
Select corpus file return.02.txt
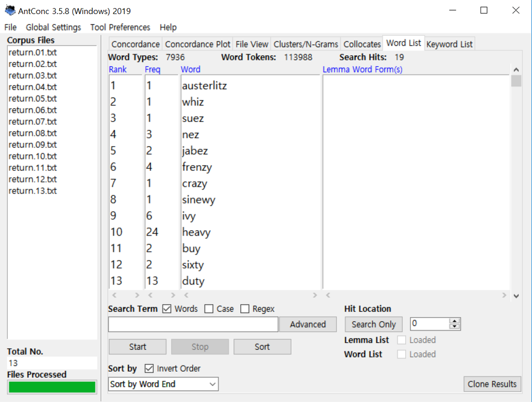33,64
